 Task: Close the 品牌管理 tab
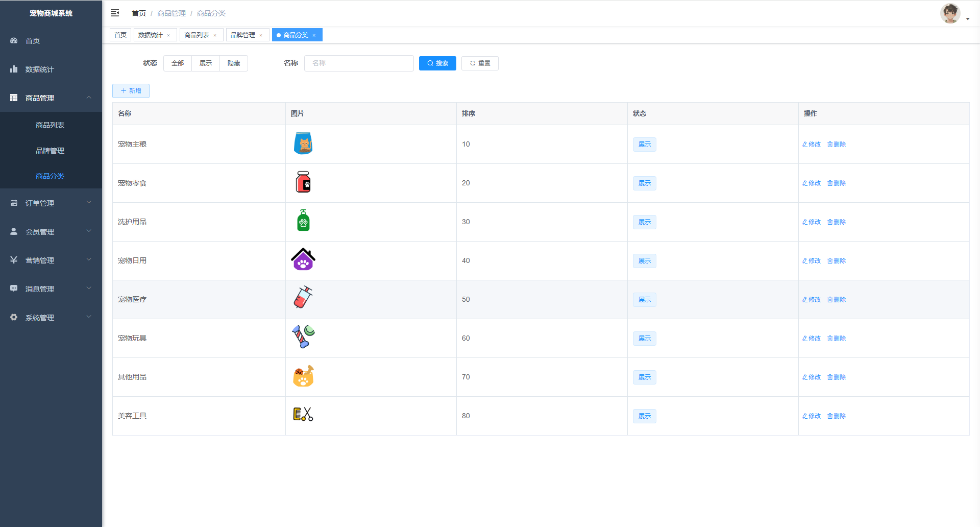point(261,35)
